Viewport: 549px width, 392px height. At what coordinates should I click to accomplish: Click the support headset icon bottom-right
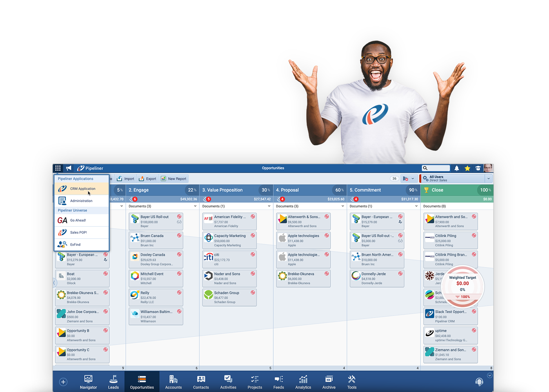(x=479, y=381)
